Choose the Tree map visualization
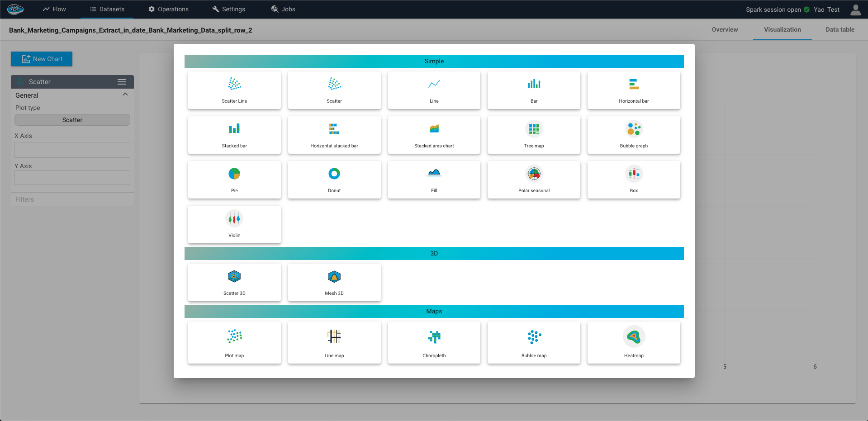This screenshot has width=868, height=421. (533, 134)
